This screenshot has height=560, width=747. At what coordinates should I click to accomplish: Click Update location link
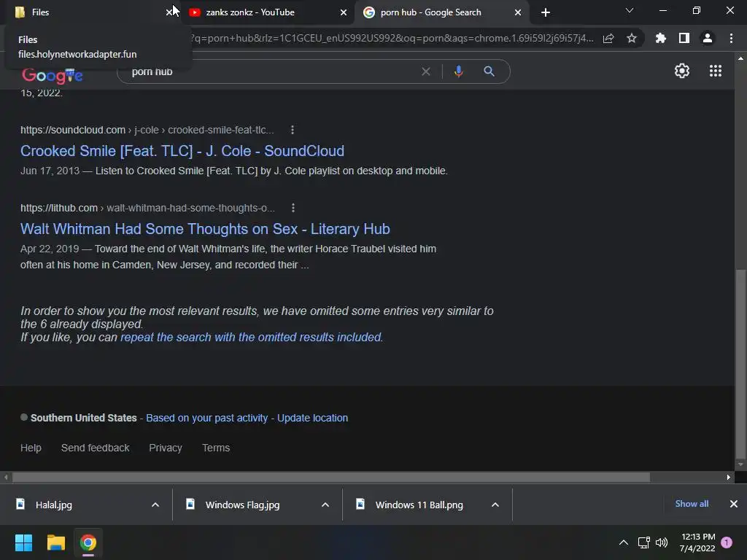click(312, 418)
